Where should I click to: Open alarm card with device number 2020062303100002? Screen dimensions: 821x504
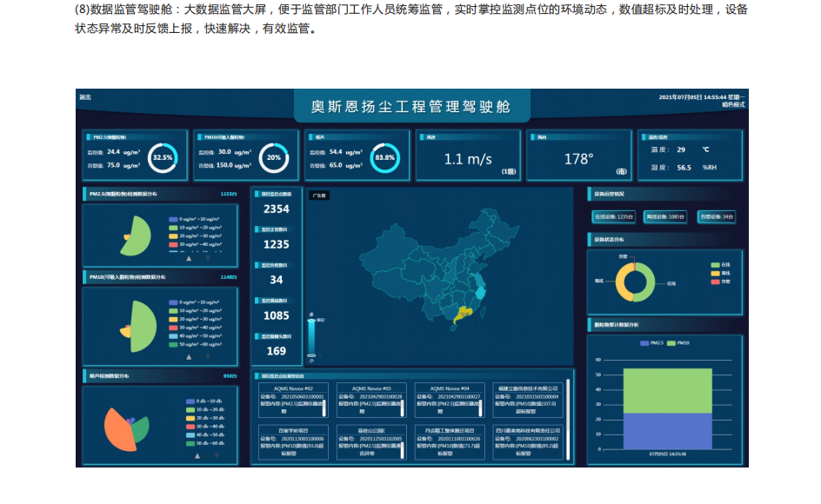click(528, 442)
